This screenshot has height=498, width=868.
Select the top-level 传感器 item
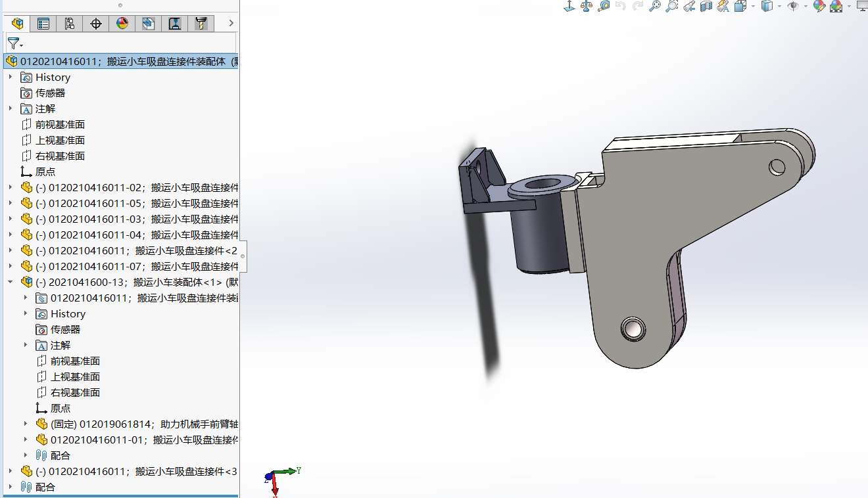point(43,93)
